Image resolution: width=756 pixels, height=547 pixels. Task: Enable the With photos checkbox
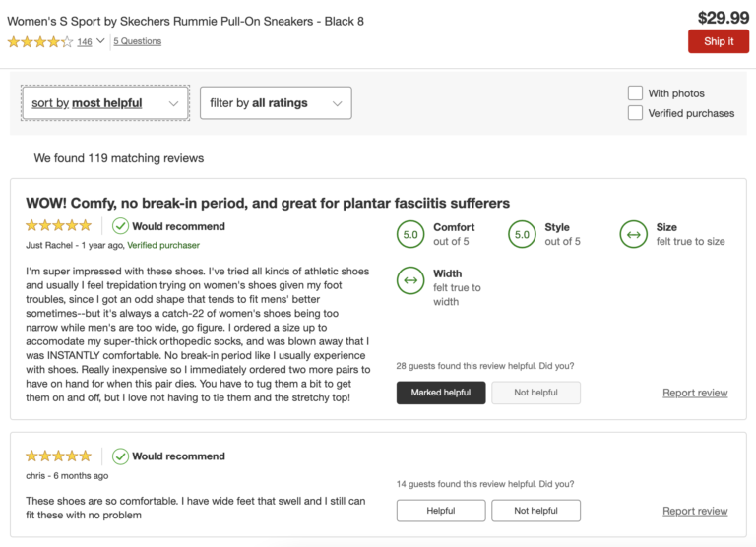coord(636,93)
